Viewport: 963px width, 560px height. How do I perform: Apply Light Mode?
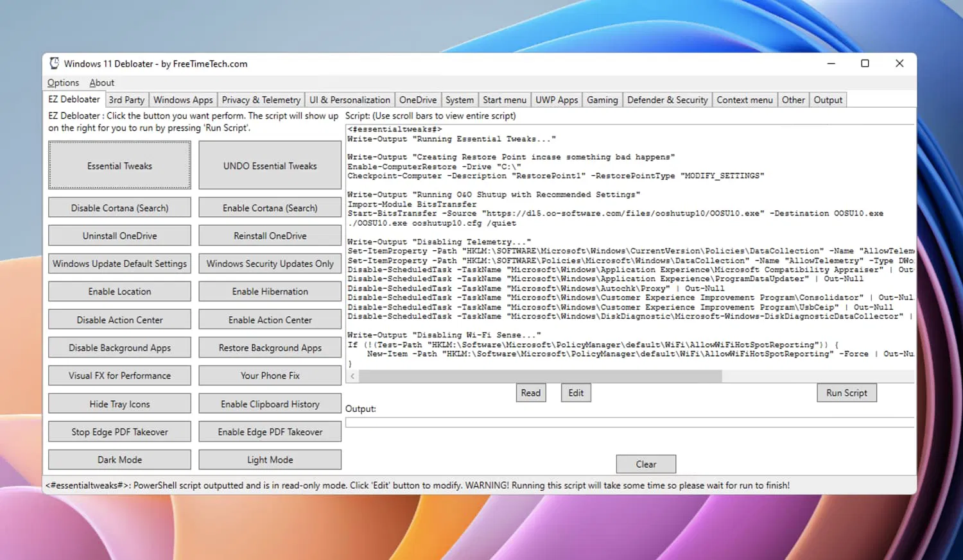click(x=270, y=459)
